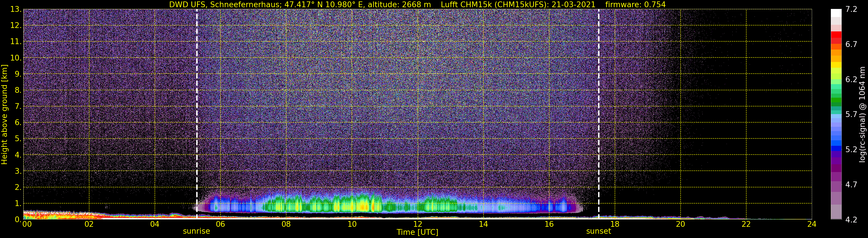Select the 'sunset' label below the time axis

coord(598,231)
